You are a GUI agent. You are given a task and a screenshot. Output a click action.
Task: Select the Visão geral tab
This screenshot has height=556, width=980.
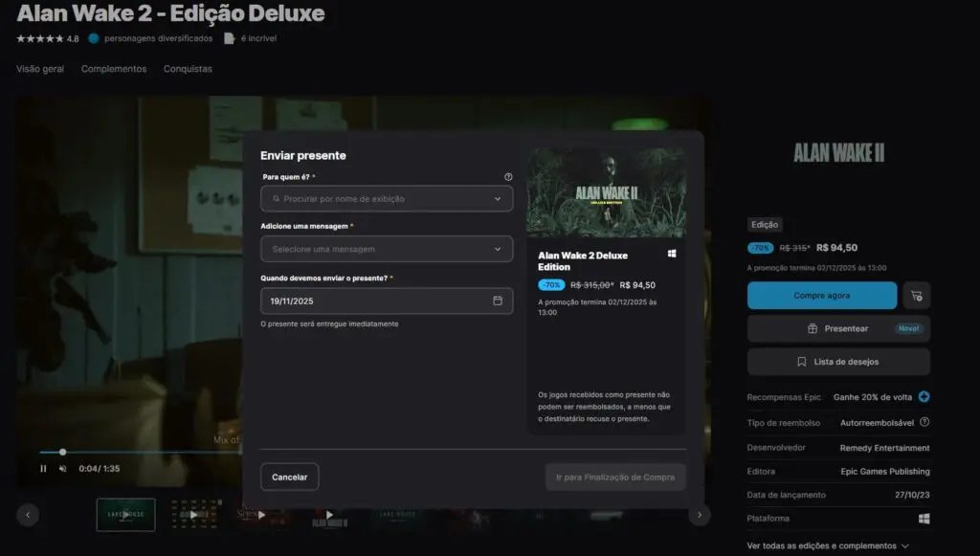click(x=40, y=69)
